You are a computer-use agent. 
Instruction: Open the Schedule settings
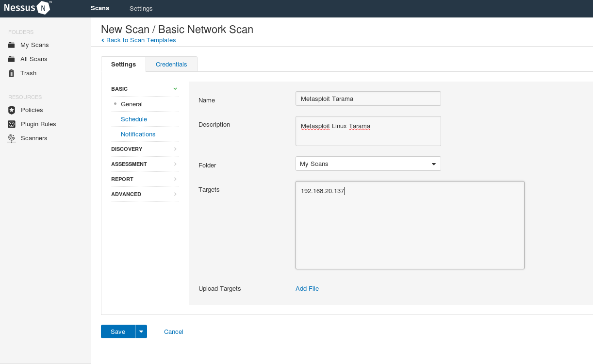[134, 119]
